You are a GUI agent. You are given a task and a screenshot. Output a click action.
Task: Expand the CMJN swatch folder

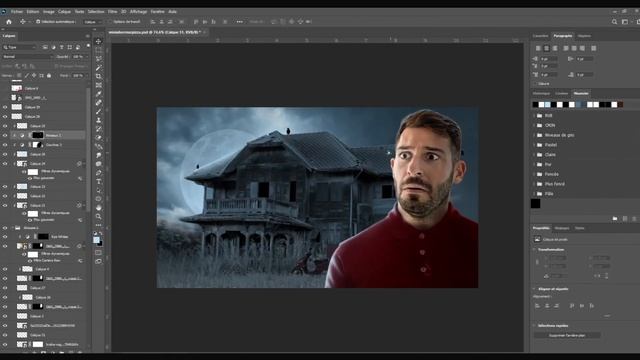click(534, 125)
